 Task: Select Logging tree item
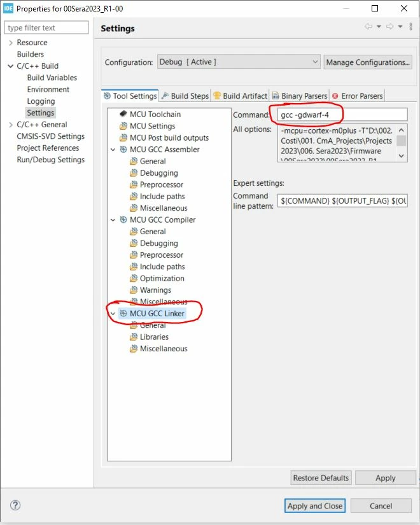click(41, 101)
